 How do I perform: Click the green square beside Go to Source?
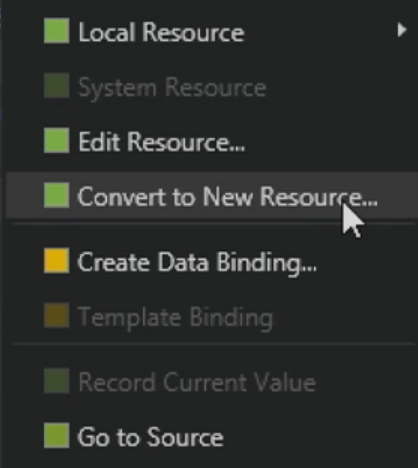[57, 436]
